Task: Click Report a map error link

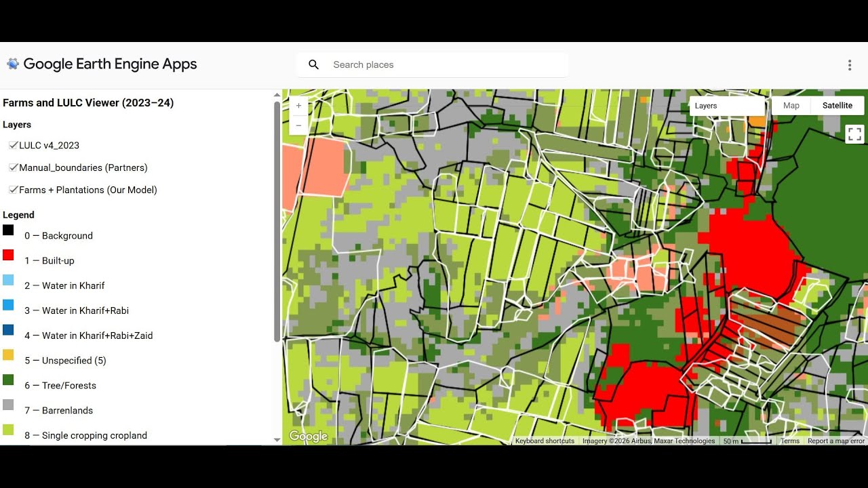Action: pyautogui.click(x=836, y=441)
